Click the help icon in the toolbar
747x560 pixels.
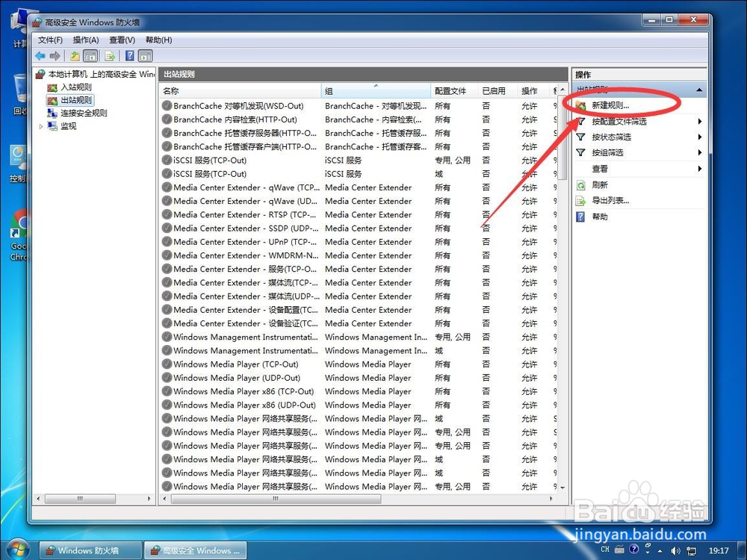point(128,55)
